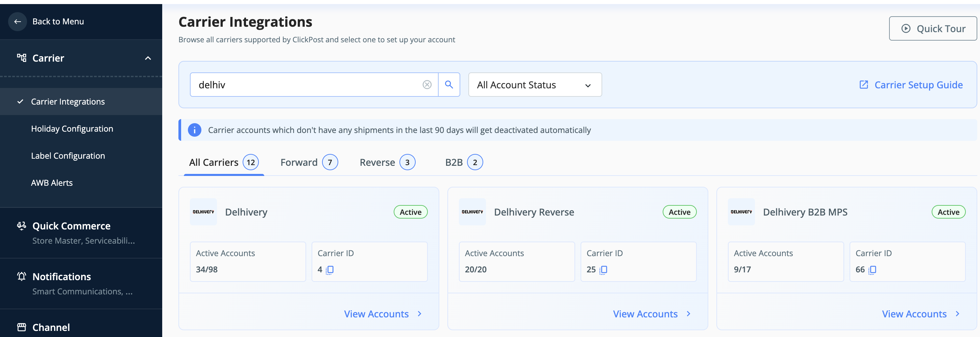Switch to the Forward tab
Image resolution: width=980 pixels, height=337 pixels.
(x=309, y=163)
